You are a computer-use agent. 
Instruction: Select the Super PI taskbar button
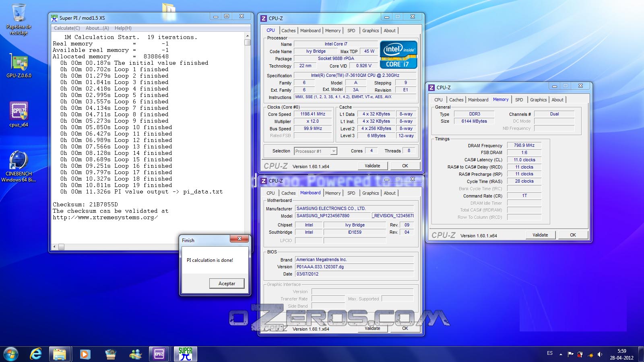click(185, 354)
